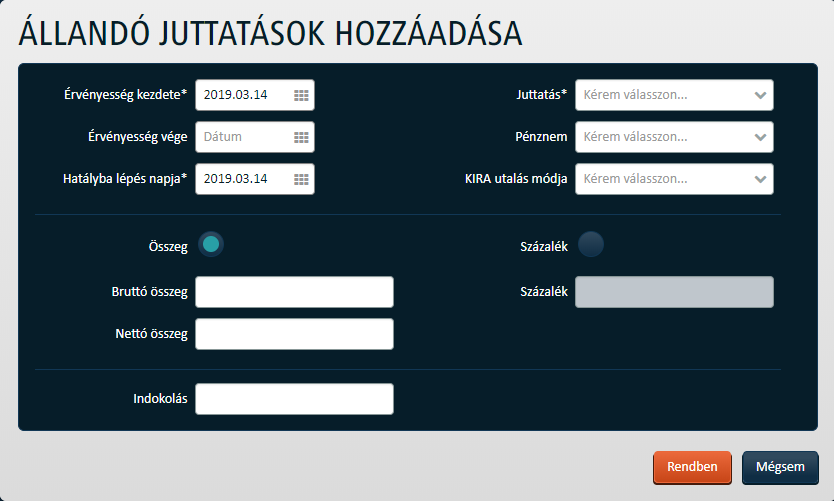This screenshot has width=834, height=501.
Task: Cancel with the Mégsem button
Action: coord(780,467)
